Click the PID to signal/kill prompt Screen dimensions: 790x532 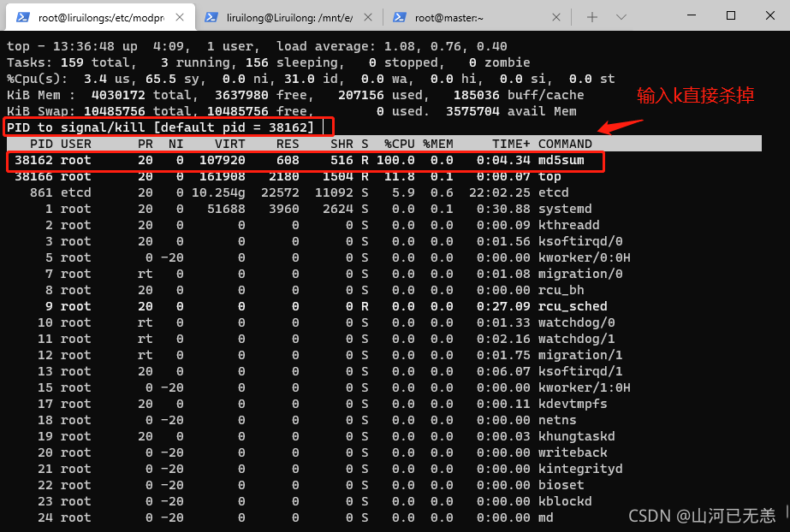tap(160, 127)
